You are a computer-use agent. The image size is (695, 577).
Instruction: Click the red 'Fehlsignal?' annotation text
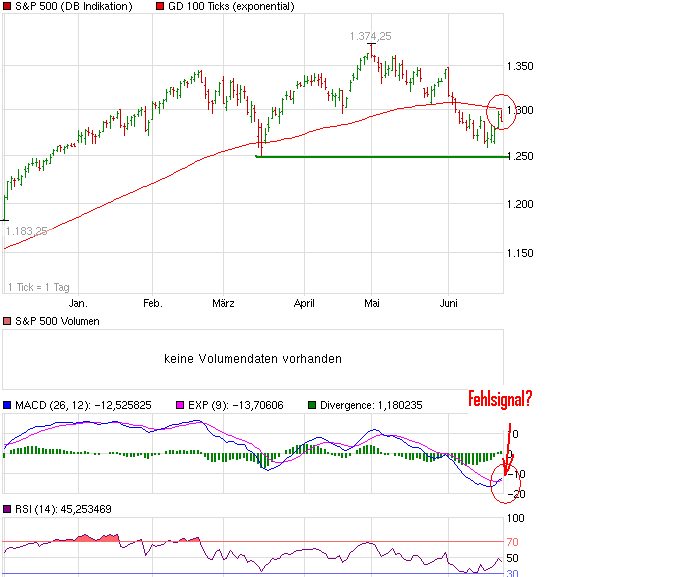(500, 399)
